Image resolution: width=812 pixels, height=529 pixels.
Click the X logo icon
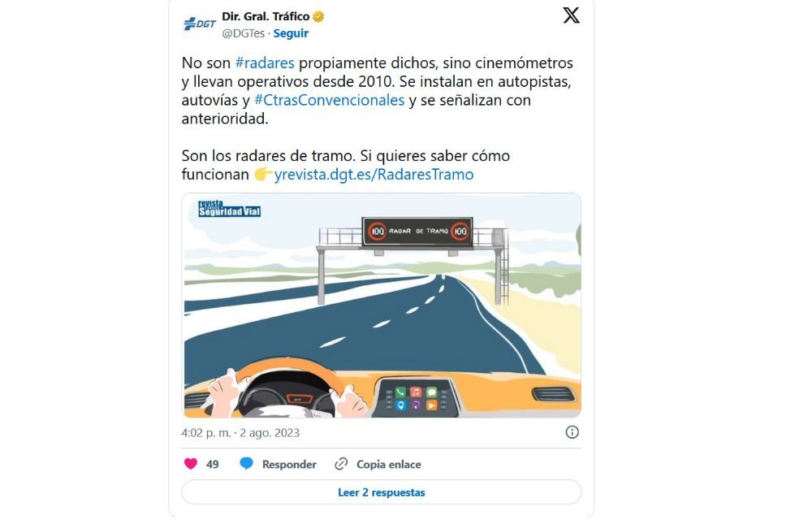pyautogui.click(x=571, y=15)
